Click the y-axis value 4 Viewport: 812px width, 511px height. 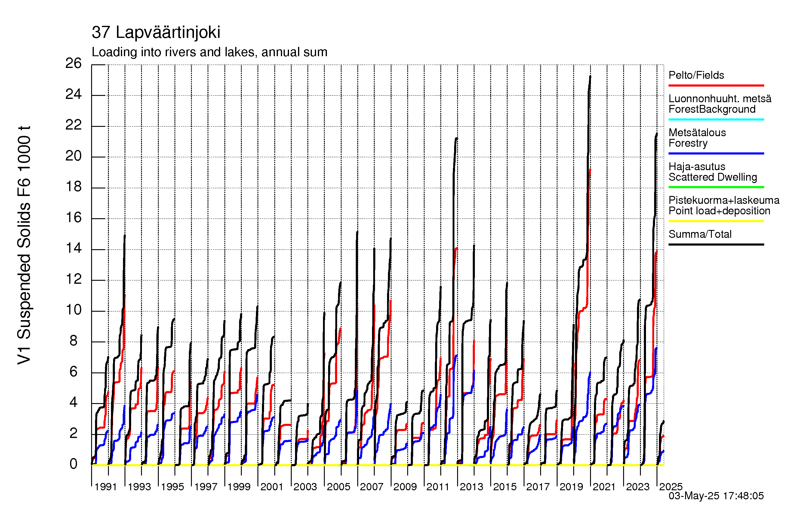pos(73,402)
